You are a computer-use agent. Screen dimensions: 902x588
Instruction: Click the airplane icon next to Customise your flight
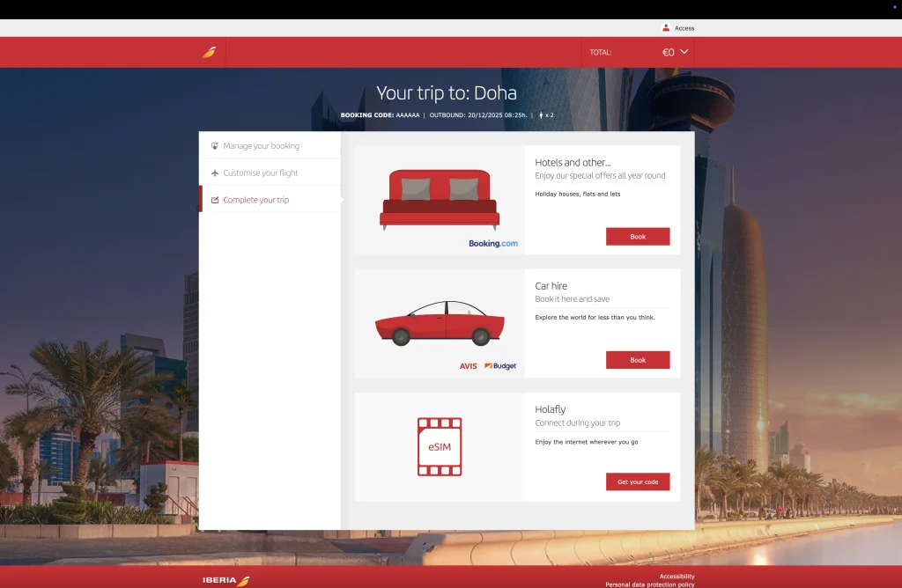click(215, 173)
